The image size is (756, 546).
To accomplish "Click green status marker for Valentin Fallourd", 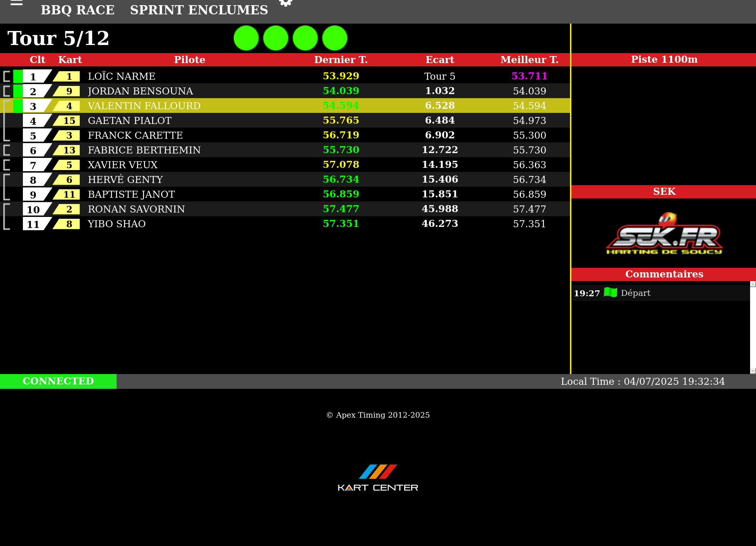I will [18, 106].
